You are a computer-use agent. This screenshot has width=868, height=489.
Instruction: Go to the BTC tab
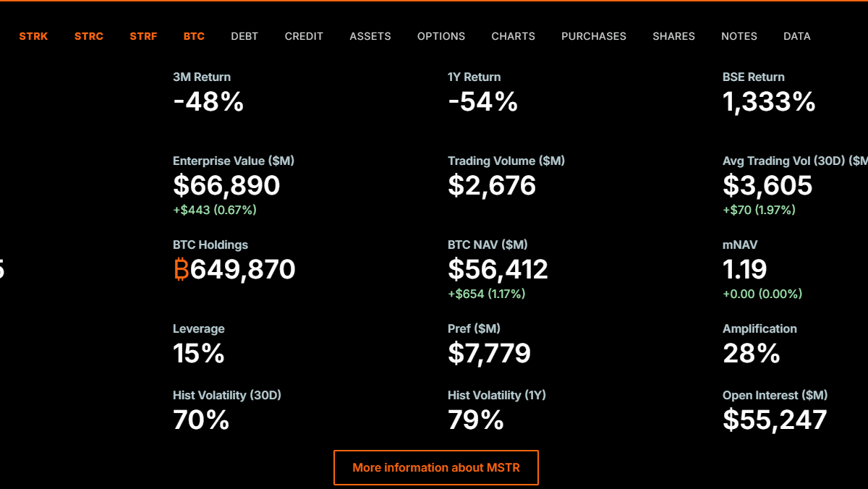click(x=194, y=36)
